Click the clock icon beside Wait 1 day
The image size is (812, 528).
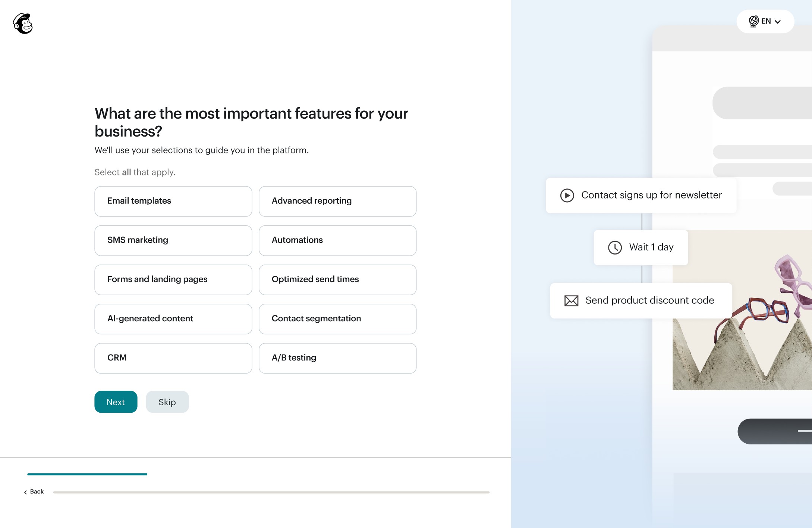pos(615,247)
